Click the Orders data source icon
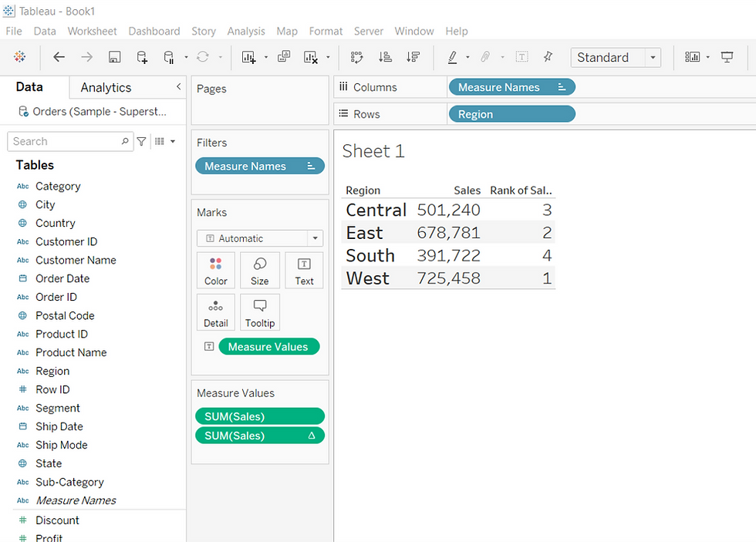This screenshot has height=542, width=756. (23, 112)
